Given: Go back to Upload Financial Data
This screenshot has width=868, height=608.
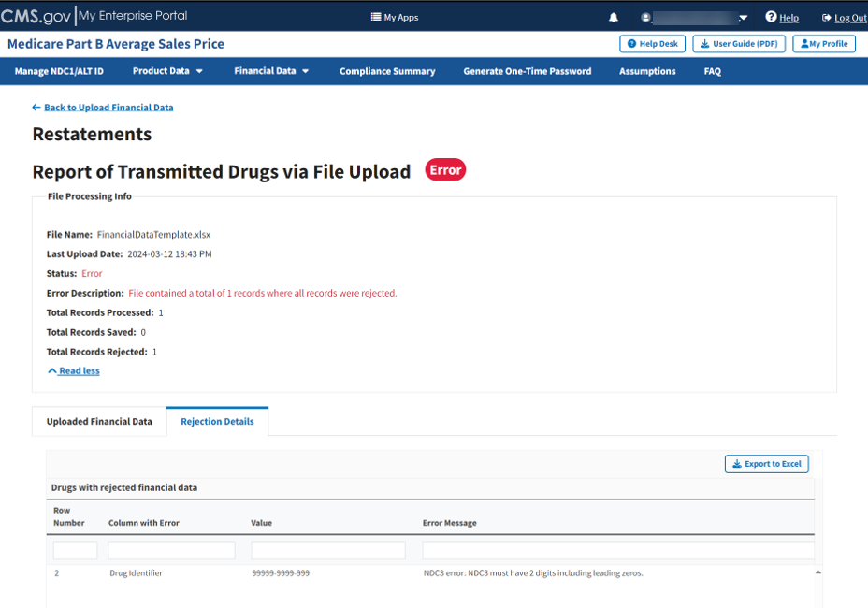Looking at the screenshot, I should pyautogui.click(x=108, y=108).
